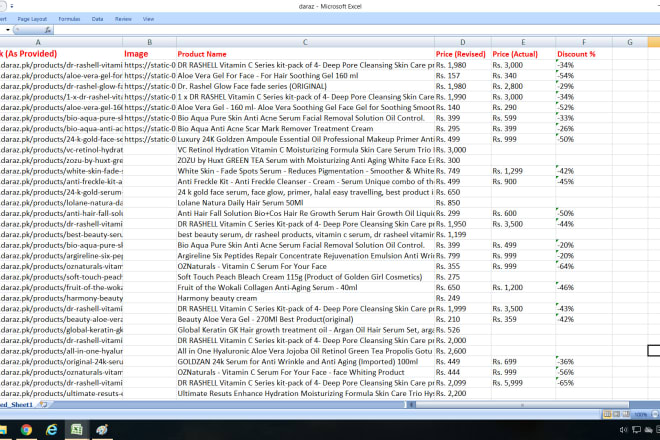Select cell Bio Aqua Anti Acne Scar Mark Remover
The width and height of the screenshot is (660, 440).
click(x=305, y=128)
